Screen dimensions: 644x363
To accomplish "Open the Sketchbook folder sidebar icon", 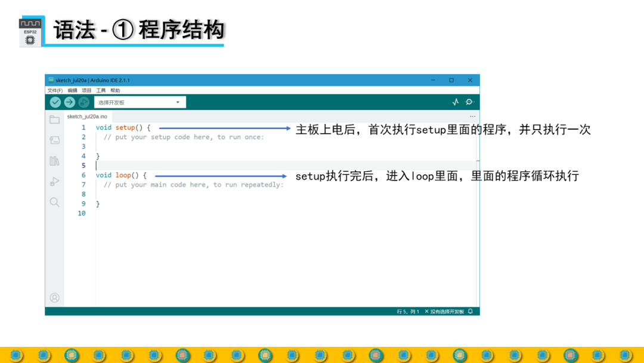I will coord(55,119).
